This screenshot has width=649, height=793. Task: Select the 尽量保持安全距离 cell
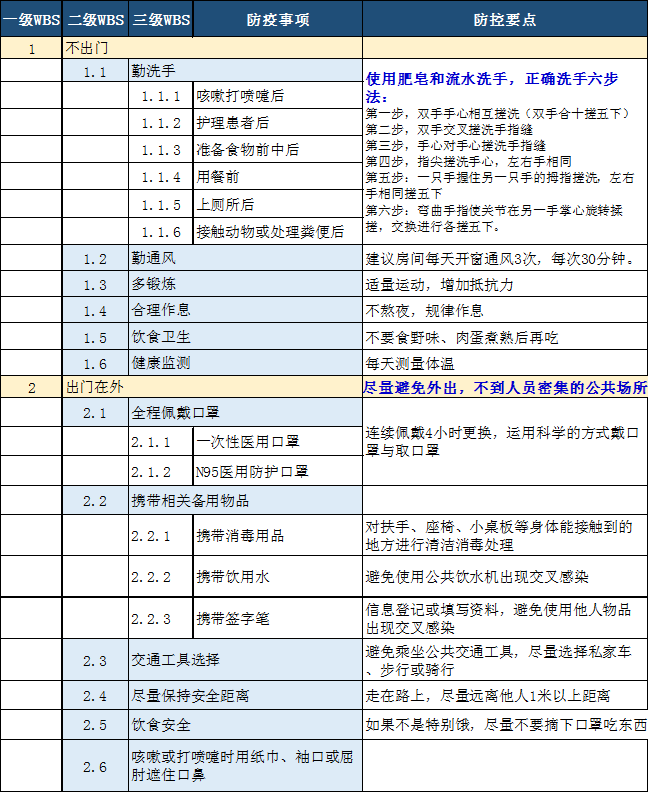pyautogui.click(x=246, y=695)
